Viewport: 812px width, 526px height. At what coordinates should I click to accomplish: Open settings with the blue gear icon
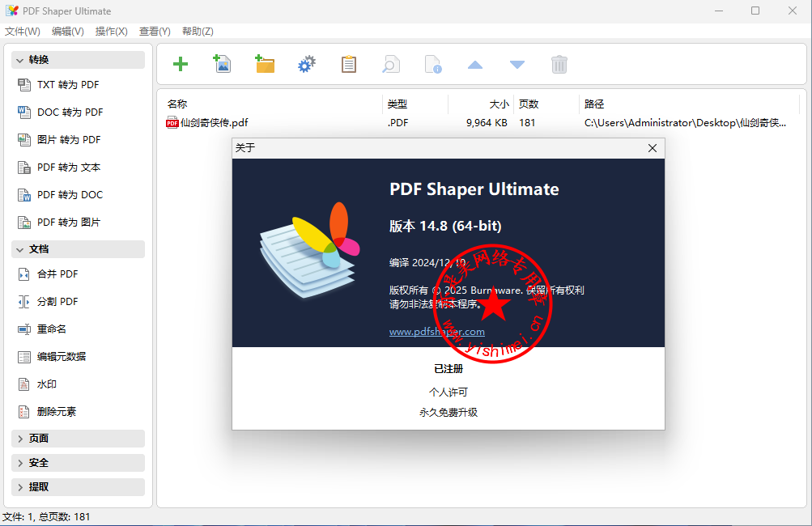[307, 65]
